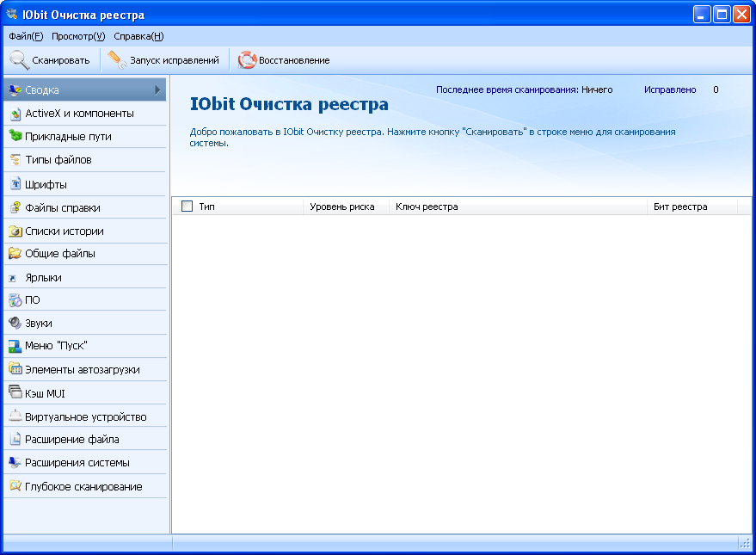Click the Типы файлов icon
Screen dimensions: 756x555
15,159
